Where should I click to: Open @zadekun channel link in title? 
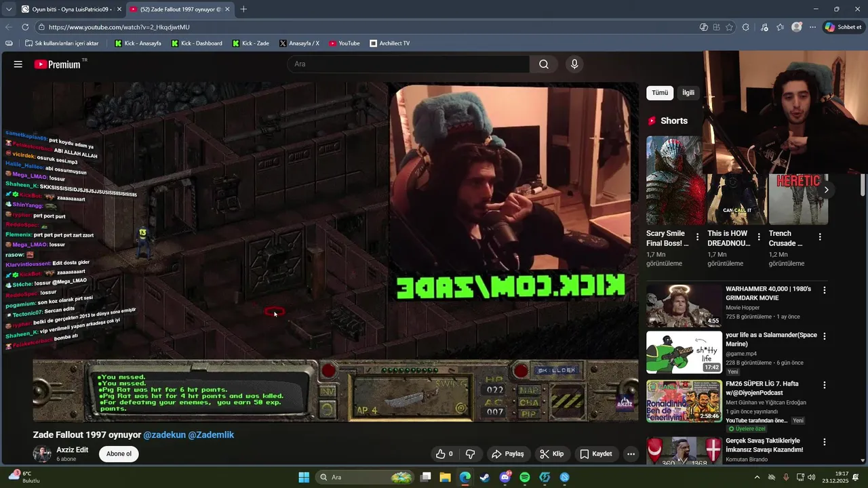tap(164, 435)
